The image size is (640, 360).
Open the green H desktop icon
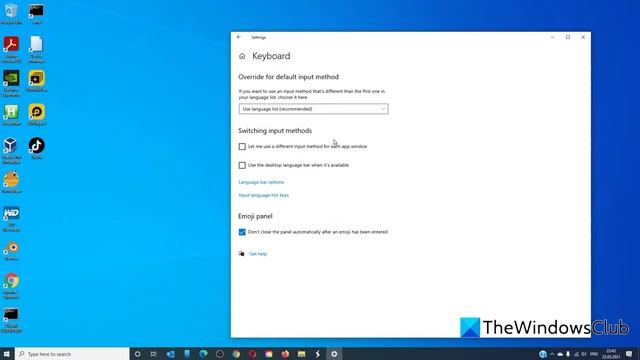point(11,114)
